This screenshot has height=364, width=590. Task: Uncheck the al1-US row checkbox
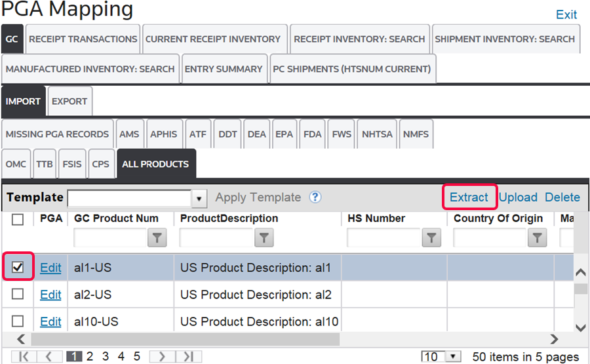(x=18, y=267)
